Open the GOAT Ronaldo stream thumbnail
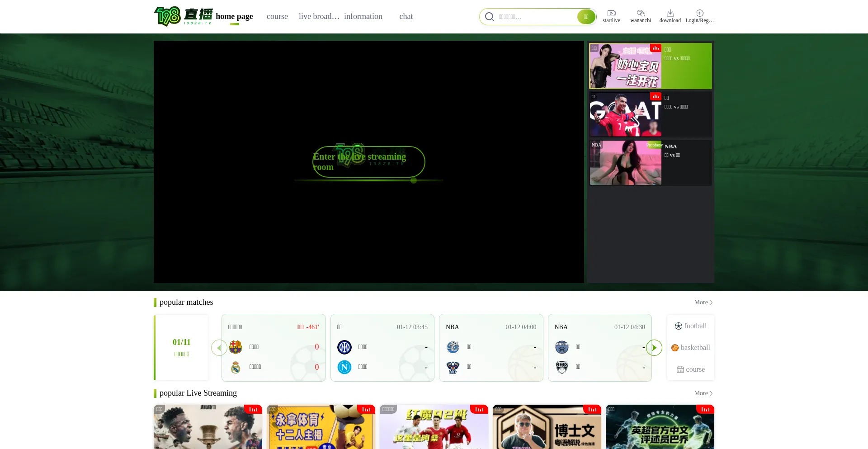Screen dimensions: 868x449 click(625, 114)
